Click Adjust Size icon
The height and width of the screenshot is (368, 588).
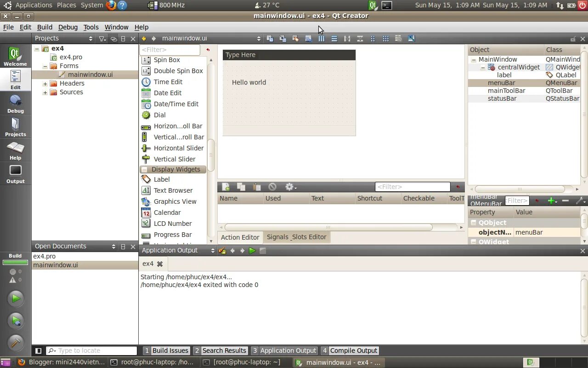[412, 39]
